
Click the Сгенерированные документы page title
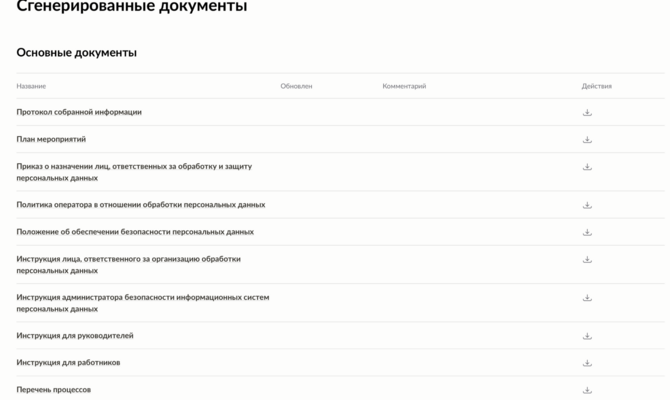(x=132, y=6)
